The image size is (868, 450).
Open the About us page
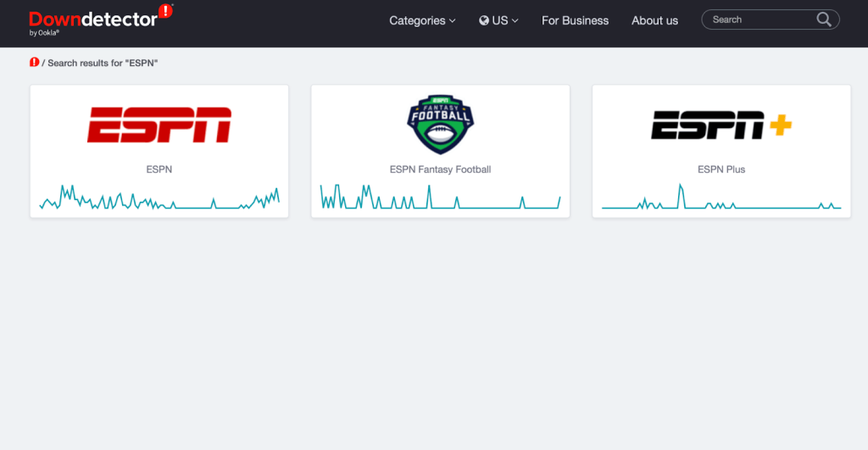[654, 20]
